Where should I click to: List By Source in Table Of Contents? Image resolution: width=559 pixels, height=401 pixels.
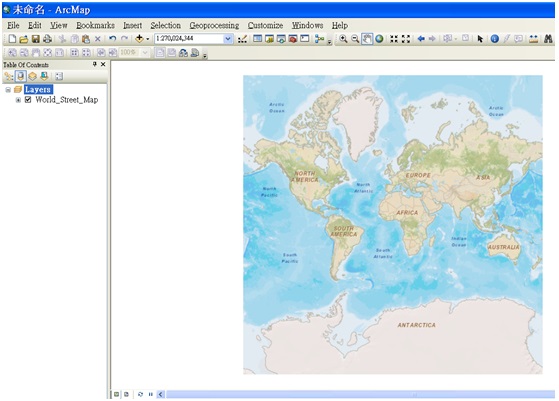tap(21, 76)
